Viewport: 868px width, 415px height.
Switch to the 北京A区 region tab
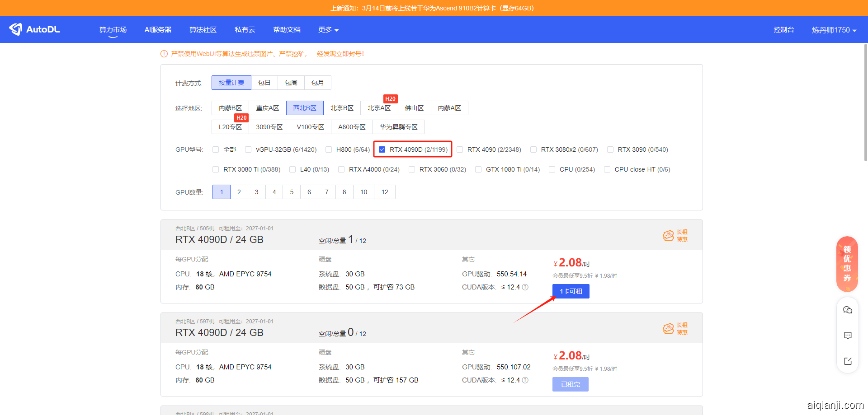click(x=379, y=108)
